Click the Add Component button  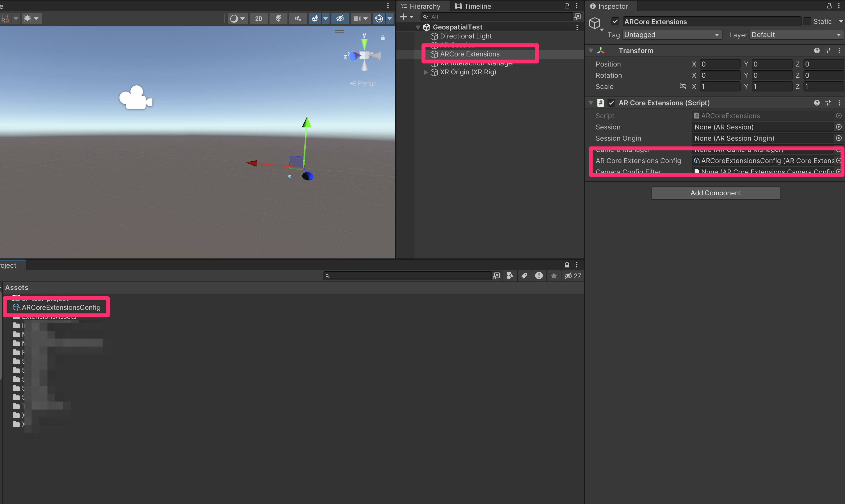pos(715,193)
